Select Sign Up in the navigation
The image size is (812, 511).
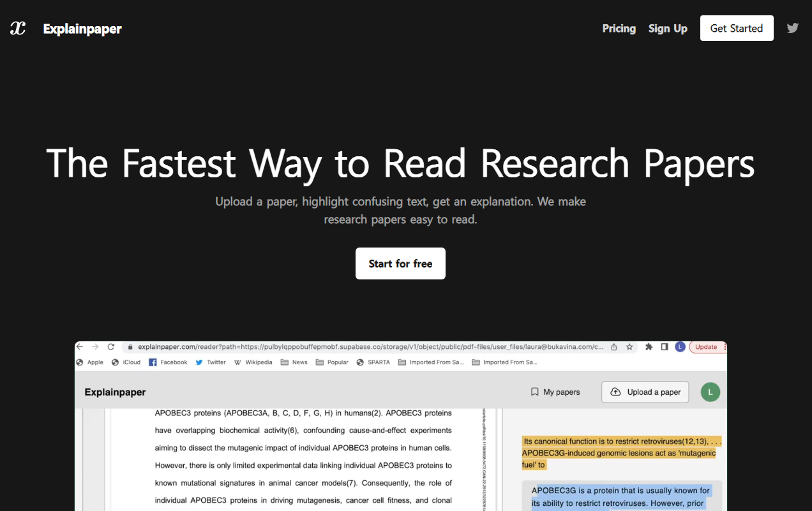[668, 28]
